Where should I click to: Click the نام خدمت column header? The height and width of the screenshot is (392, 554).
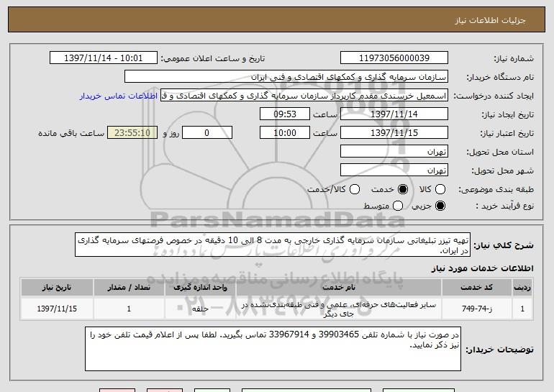point(338,288)
